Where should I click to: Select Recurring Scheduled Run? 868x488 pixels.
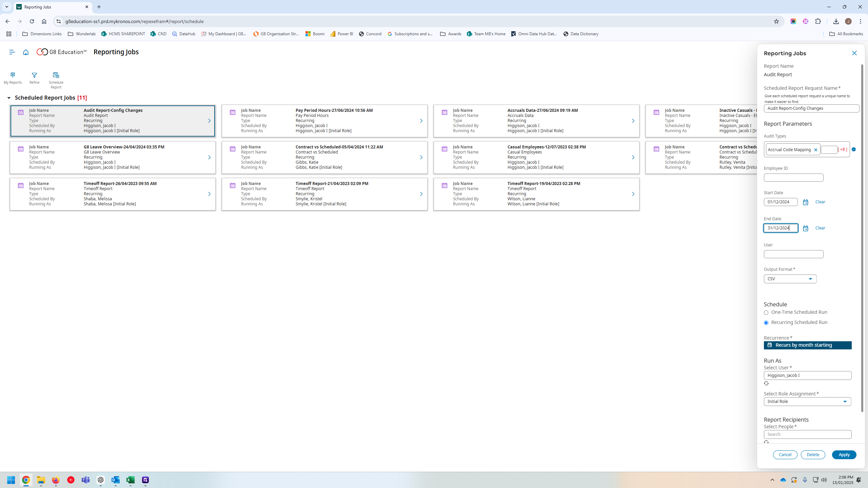tap(766, 323)
